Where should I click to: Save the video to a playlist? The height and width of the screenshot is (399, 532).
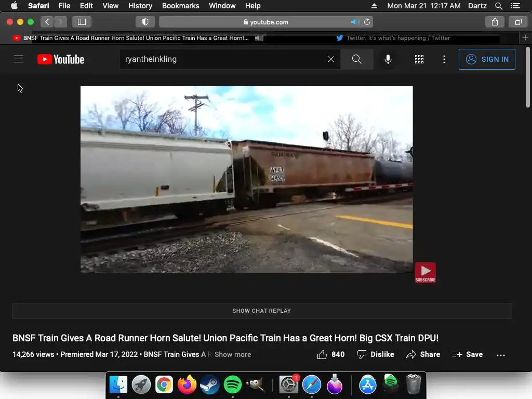pos(467,354)
